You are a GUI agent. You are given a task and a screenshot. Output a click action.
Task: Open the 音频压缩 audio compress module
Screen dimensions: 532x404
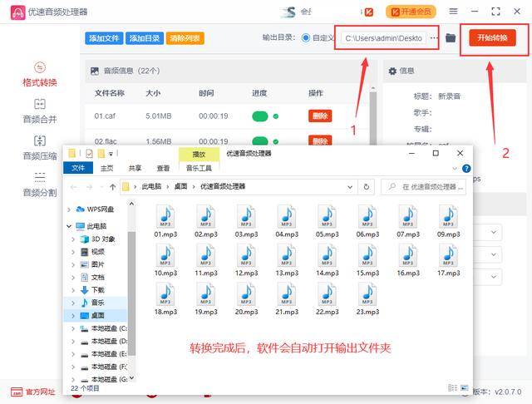pyautogui.click(x=40, y=148)
